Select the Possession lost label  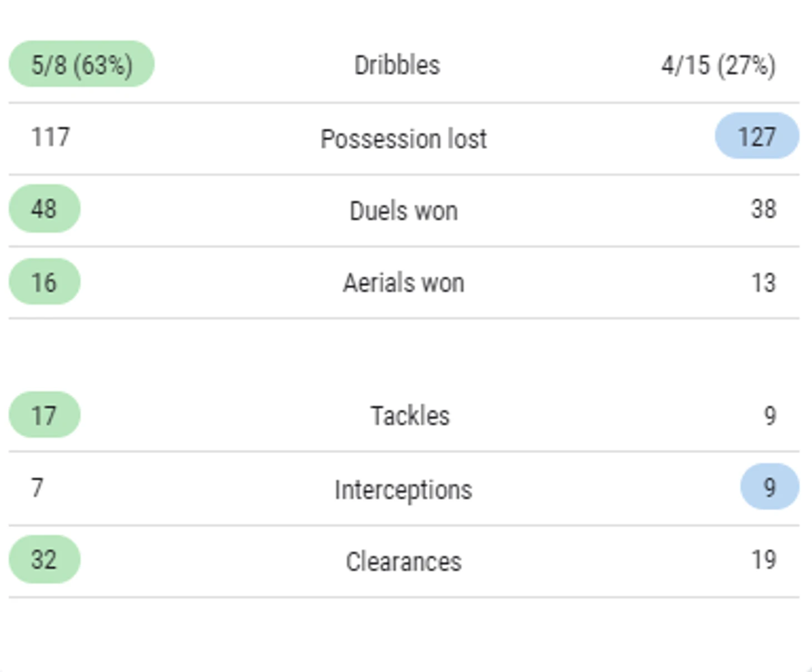[404, 138]
